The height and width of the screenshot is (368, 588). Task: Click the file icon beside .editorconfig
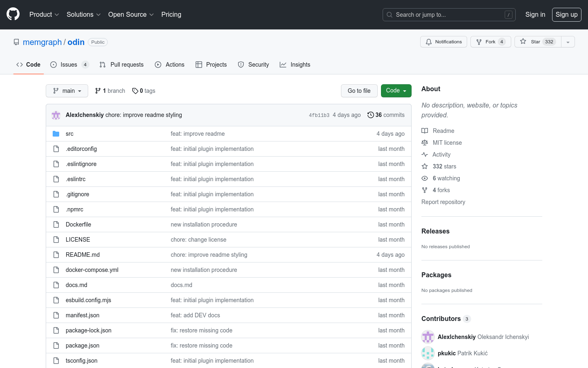click(56, 149)
